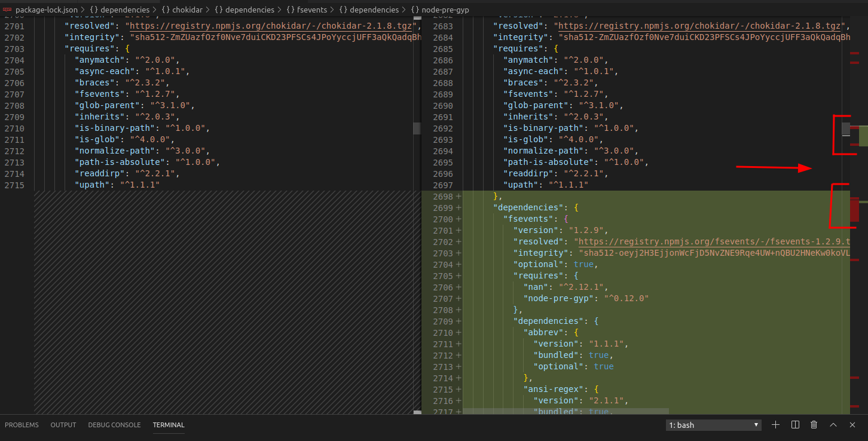Select the TERMINAL tab

(x=169, y=425)
